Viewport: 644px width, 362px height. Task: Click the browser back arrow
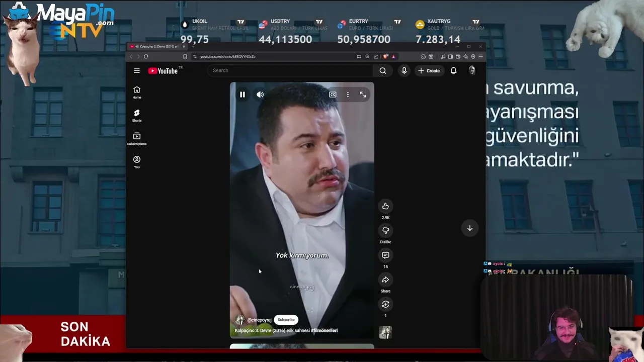pyautogui.click(x=131, y=57)
